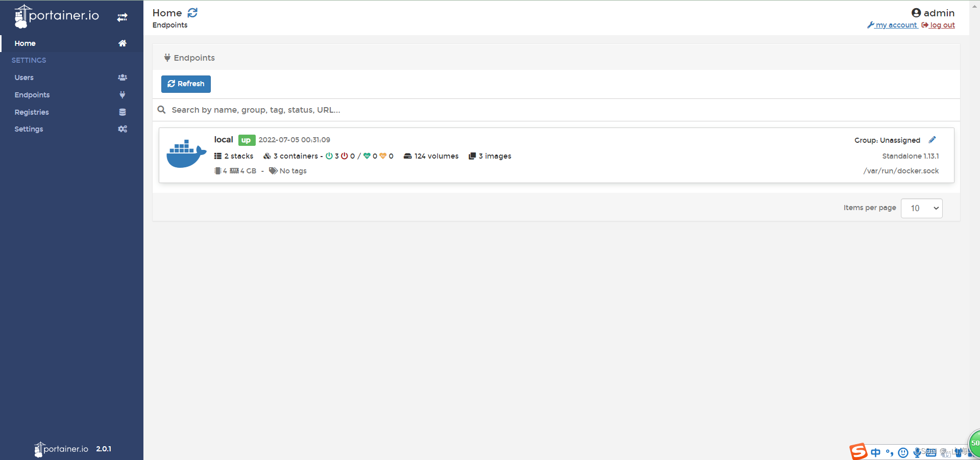The width and height of the screenshot is (980, 460).
Task: Open the Items per page dropdown
Action: (x=922, y=208)
